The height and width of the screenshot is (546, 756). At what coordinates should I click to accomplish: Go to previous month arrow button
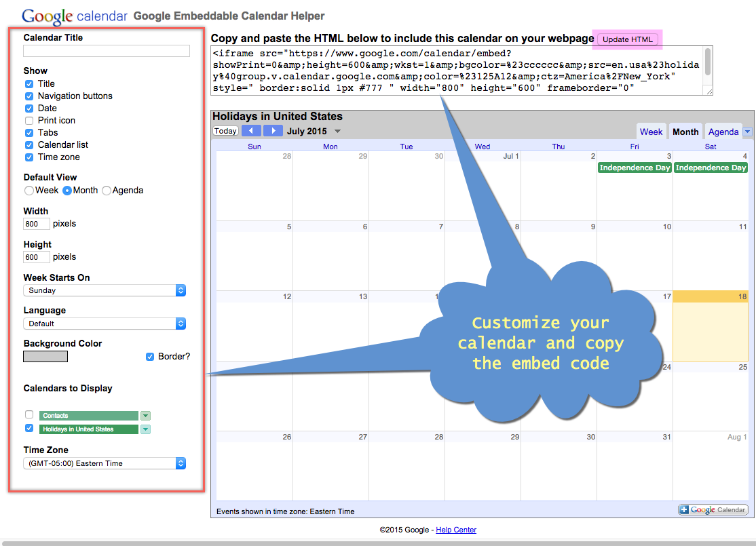point(251,131)
